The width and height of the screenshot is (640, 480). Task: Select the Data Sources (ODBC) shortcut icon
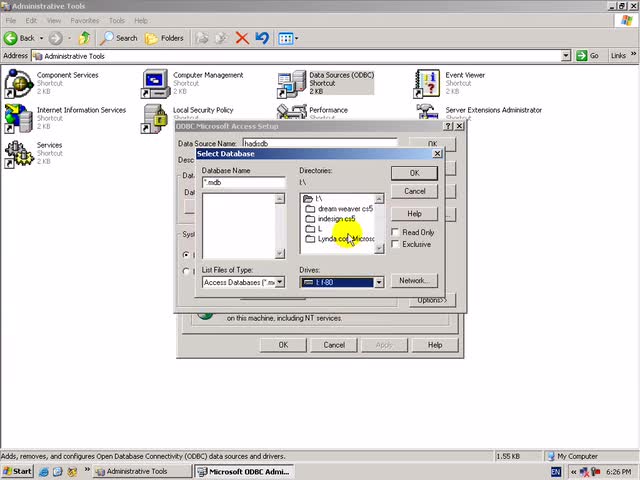(291, 84)
